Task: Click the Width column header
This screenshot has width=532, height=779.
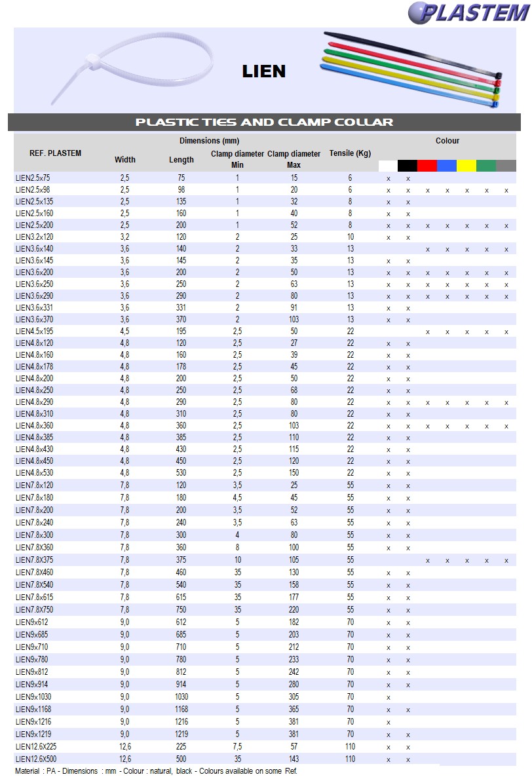Action: coord(125,159)
